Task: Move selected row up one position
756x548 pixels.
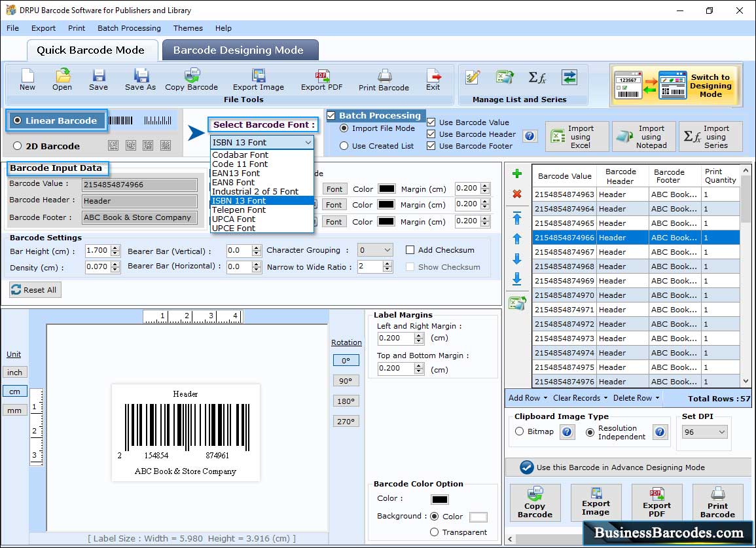Action: tap(517, 239)
